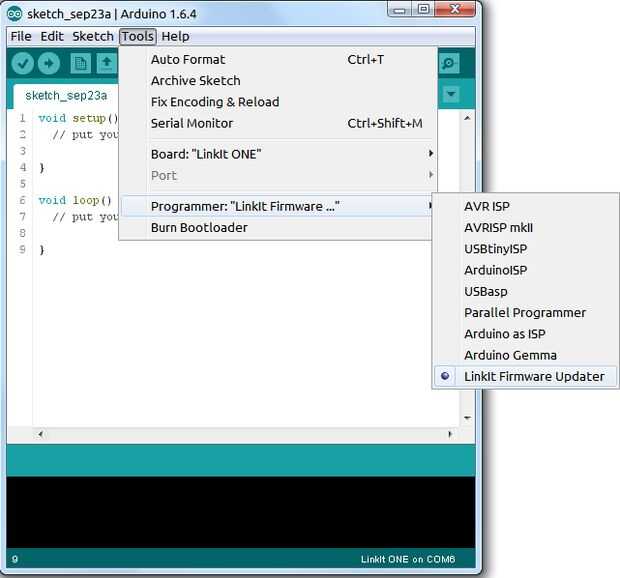Click the horizontal scrollbar left arrow
Screen dimensions: 620x578
(x=40, y=434)
